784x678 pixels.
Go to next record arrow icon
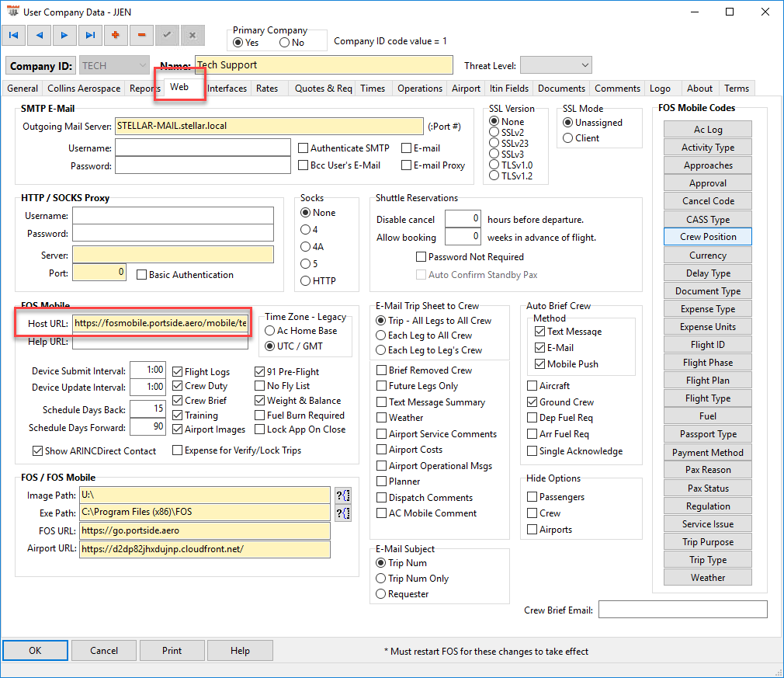point(64,35)
